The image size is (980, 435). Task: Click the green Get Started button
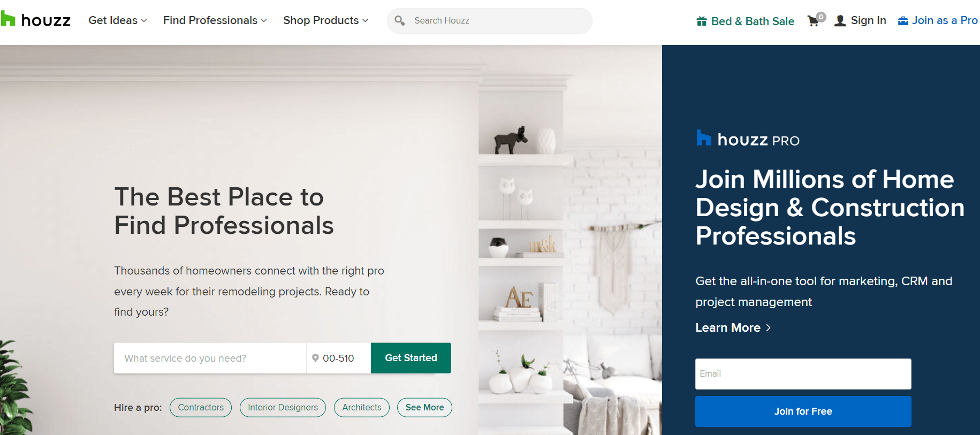tap(411, 358)
